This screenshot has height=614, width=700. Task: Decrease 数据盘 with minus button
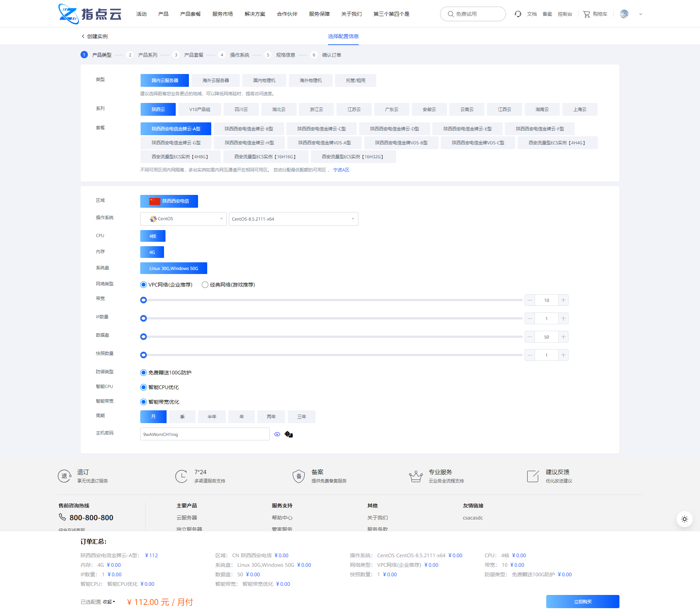(x=530, y=337)
